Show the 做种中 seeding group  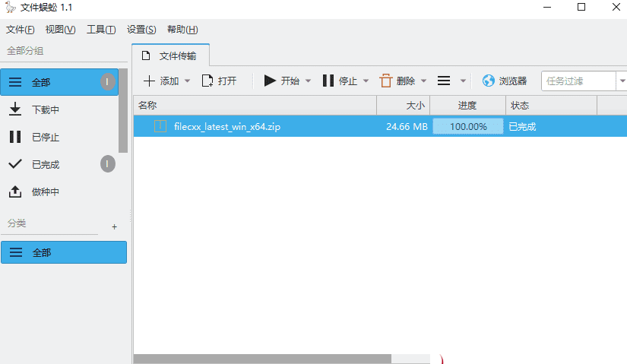46,192
